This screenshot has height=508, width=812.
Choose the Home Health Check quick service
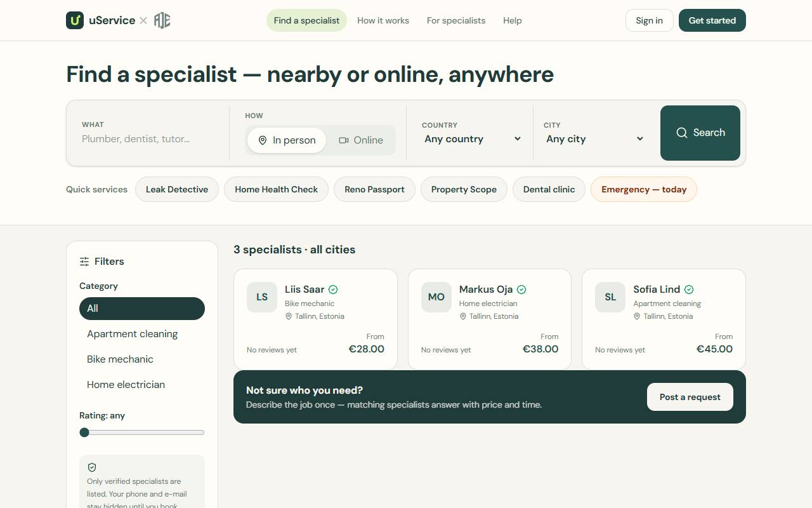(x=276, y=189)
